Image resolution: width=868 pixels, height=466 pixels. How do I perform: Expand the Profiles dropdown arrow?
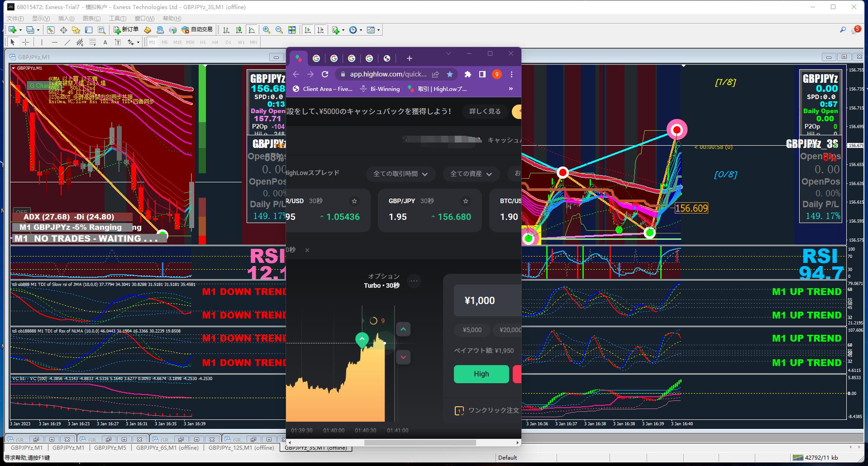38,30
